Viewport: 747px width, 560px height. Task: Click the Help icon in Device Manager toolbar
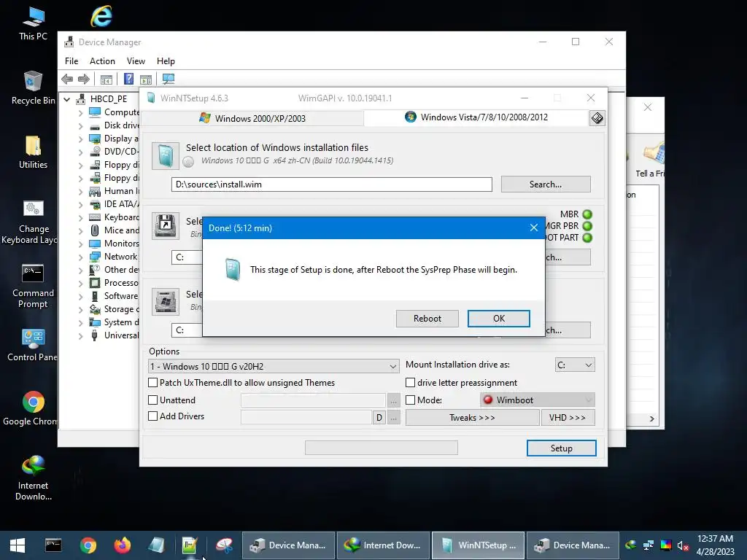point(128,79)
